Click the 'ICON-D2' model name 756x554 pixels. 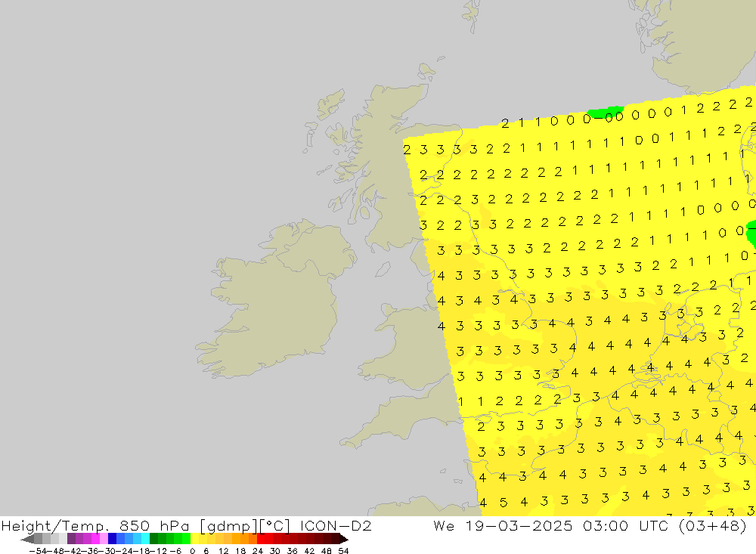click(336, 525)
